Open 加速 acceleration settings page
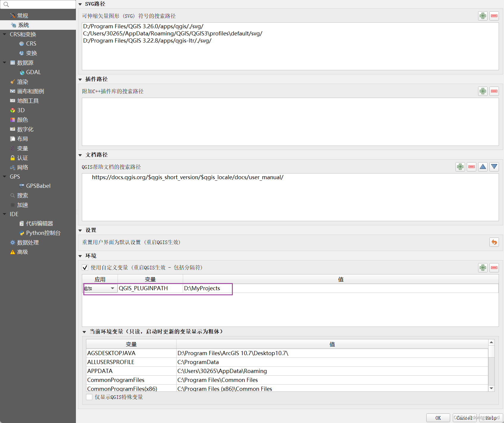 pyautogui.click(x=23, y=205)
